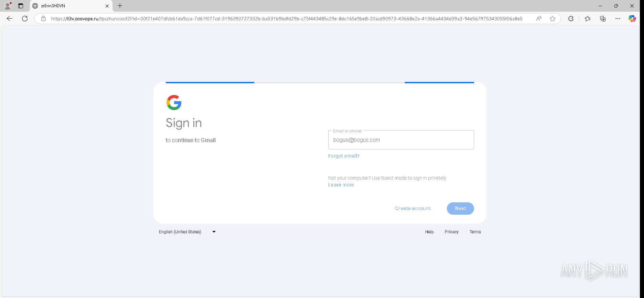Screen dimensions: 644x298
Task: Click Create account
Action: tap(412, 208)
